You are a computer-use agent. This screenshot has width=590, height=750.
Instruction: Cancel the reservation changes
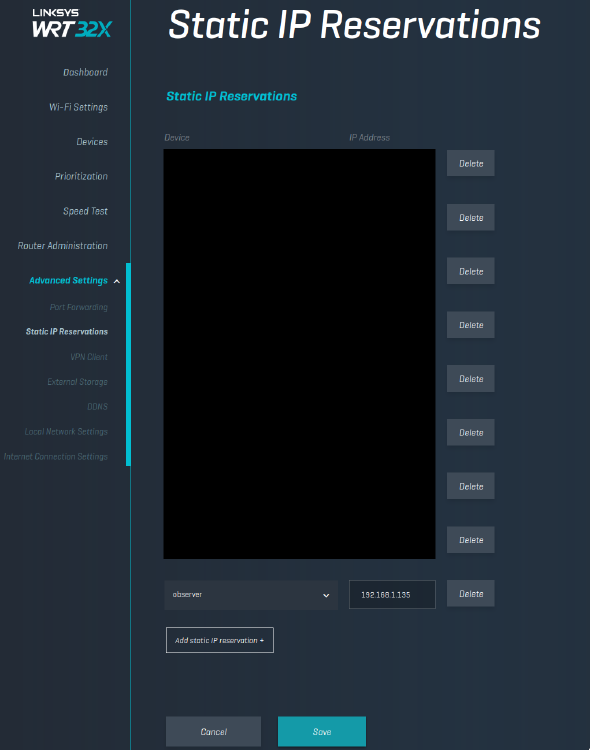(213, 731)
